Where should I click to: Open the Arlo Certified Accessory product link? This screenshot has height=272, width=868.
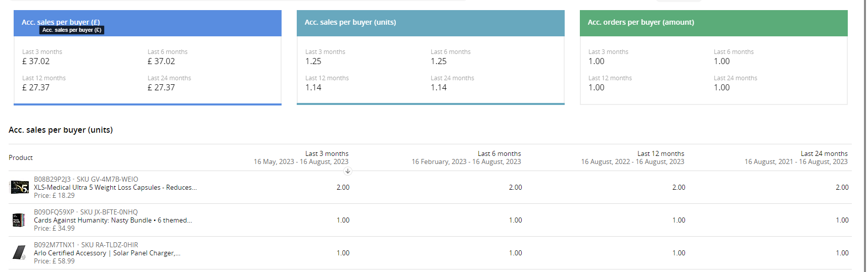[x=107, y=253]
